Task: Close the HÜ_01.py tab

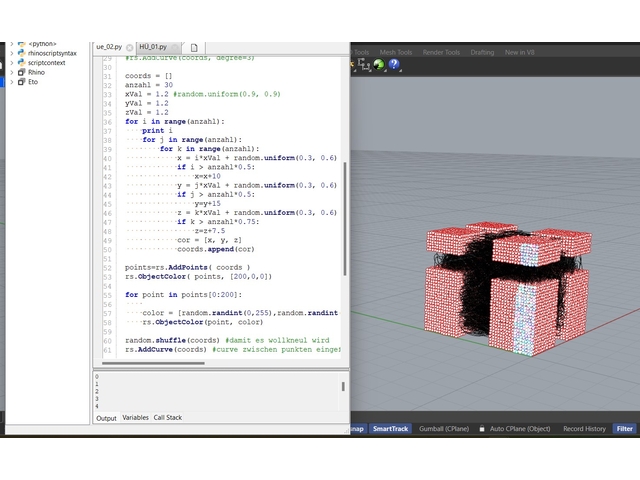Action: click(x=174, y=47)
